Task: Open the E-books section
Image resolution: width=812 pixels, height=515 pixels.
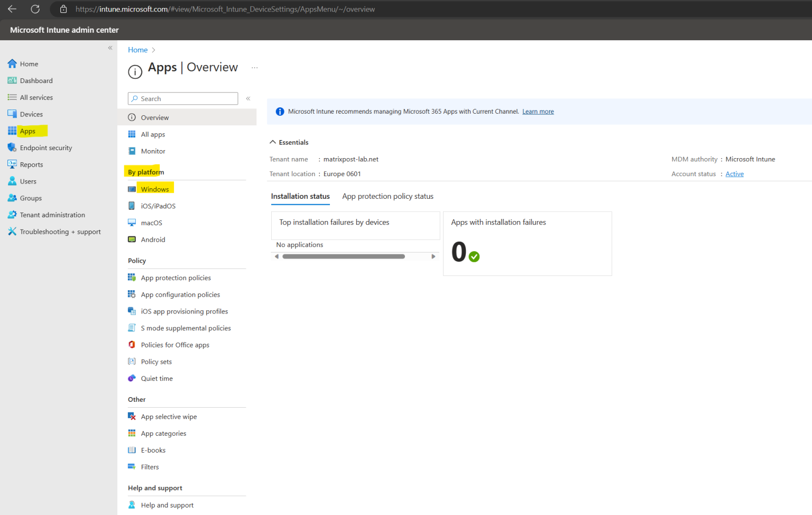Action: [153, 450]
